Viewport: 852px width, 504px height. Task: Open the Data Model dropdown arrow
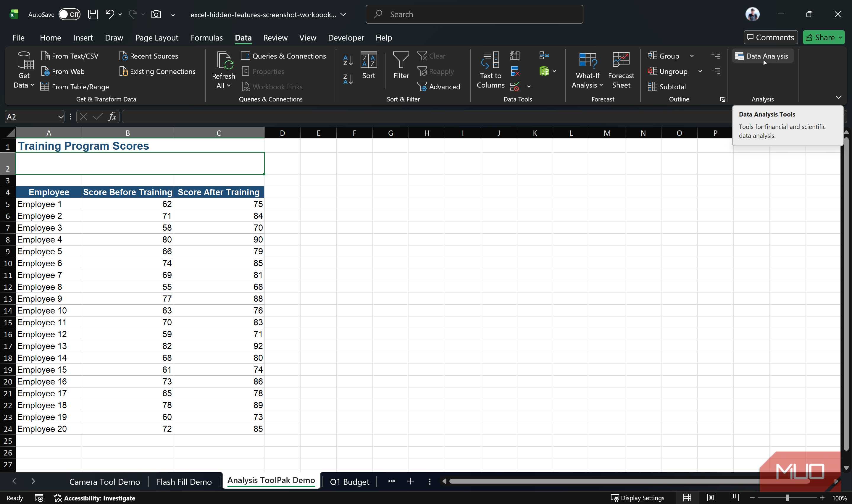[x=554, y=71]
